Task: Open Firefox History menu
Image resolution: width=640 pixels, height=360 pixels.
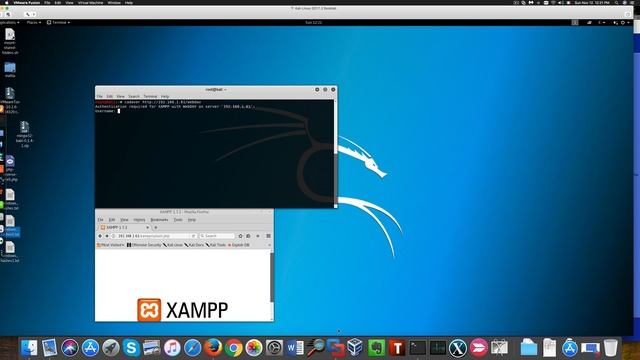Action: [x=139, y=220]
